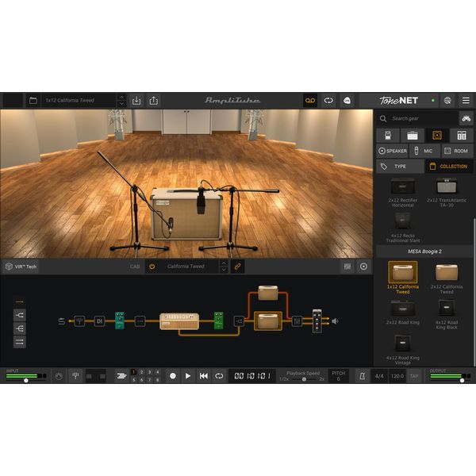The height and width of the screenshot is (476, 476).
Task: Select the tuner block in signal chain
Action: (79, 321)
